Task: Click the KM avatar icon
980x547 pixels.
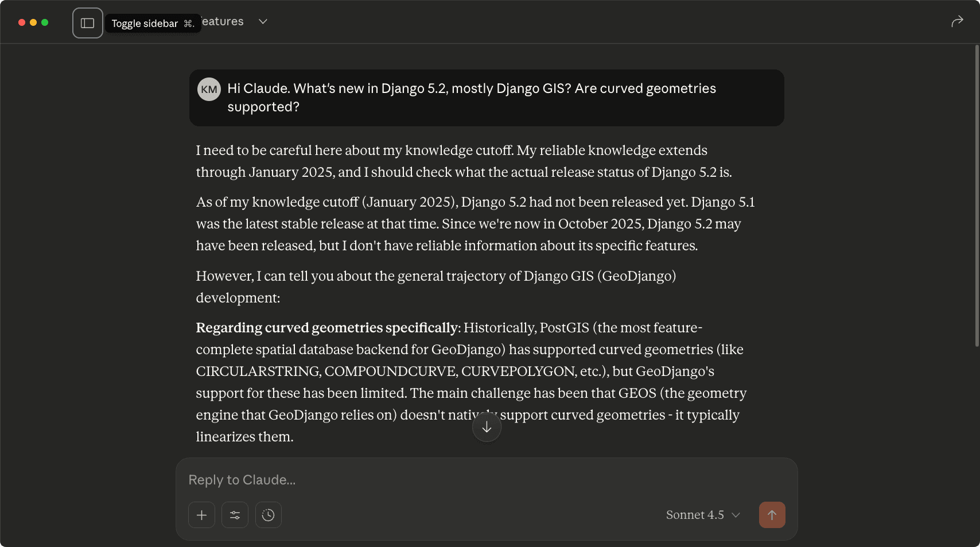Action: point(209,89)
